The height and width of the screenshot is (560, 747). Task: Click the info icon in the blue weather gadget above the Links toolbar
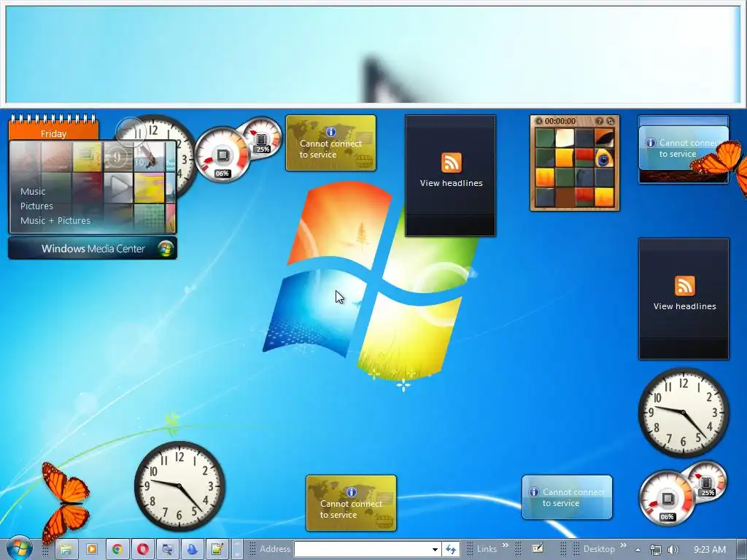533,492
